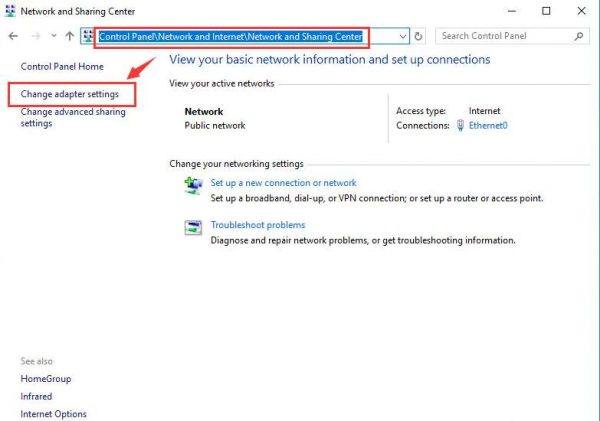Open the HomeGroup link
This screenshot has height=421, width=600.
[x=46, y=379]
